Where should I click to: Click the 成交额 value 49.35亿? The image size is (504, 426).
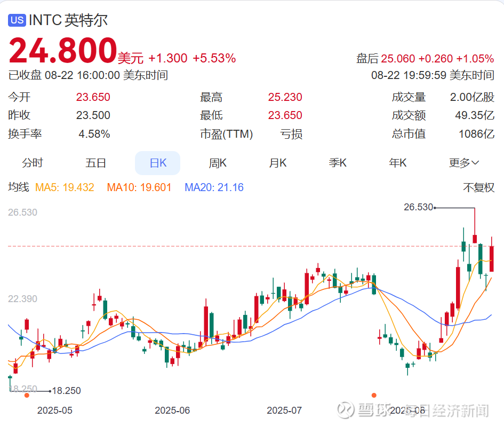475,115
